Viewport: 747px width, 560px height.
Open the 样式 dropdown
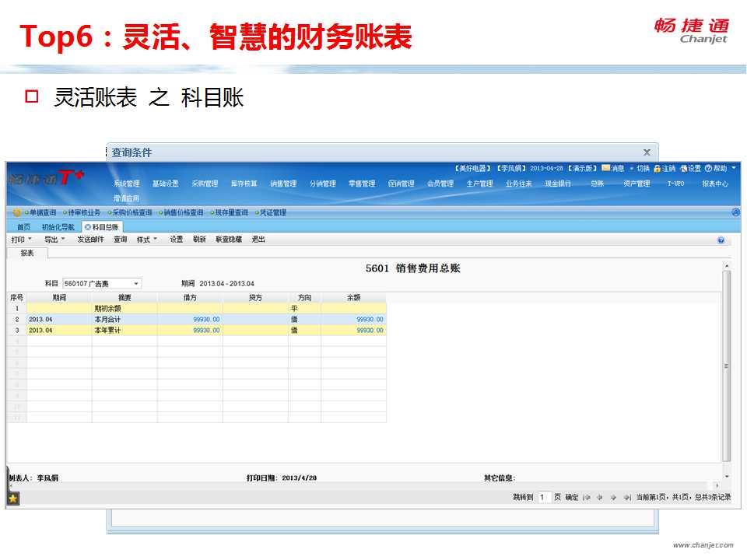[147, 240]
